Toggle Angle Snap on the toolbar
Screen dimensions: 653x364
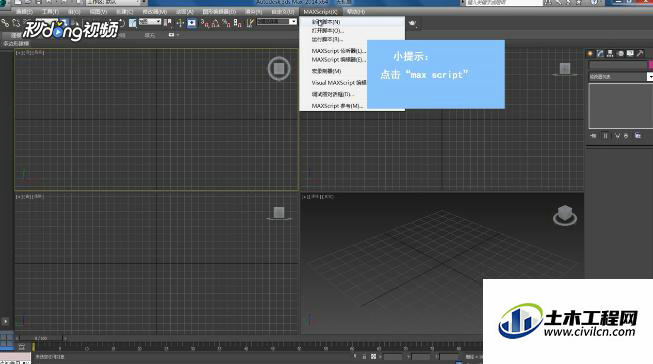point(215,23)
